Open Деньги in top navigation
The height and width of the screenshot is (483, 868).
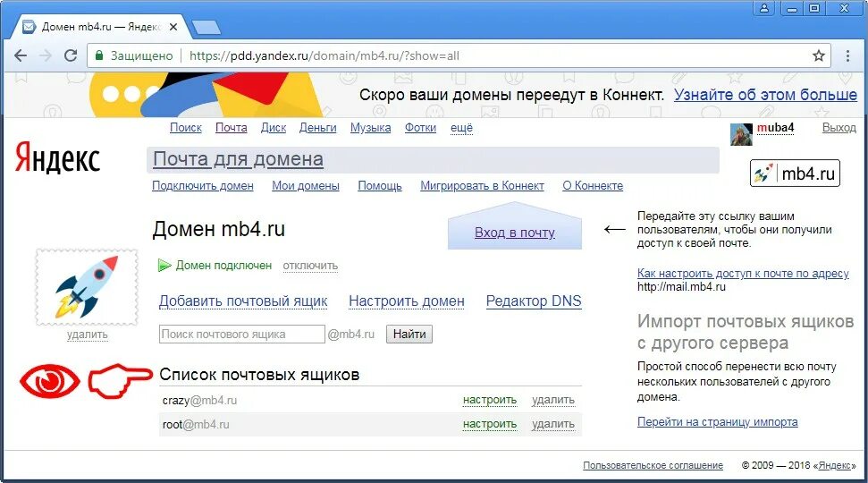317,128
